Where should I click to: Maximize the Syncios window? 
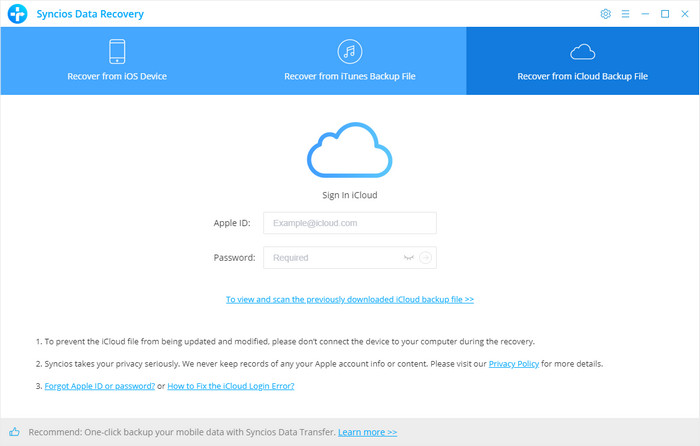tap(665, 14)
